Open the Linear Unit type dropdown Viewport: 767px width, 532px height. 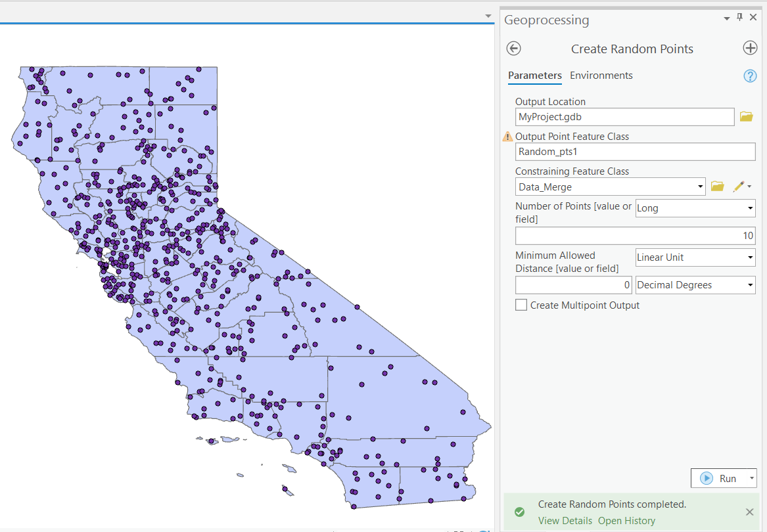(x=750, y=257)
